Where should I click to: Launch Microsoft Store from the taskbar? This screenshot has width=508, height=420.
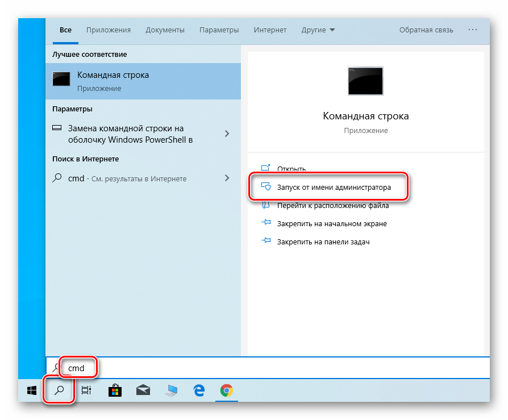point(115,390)
